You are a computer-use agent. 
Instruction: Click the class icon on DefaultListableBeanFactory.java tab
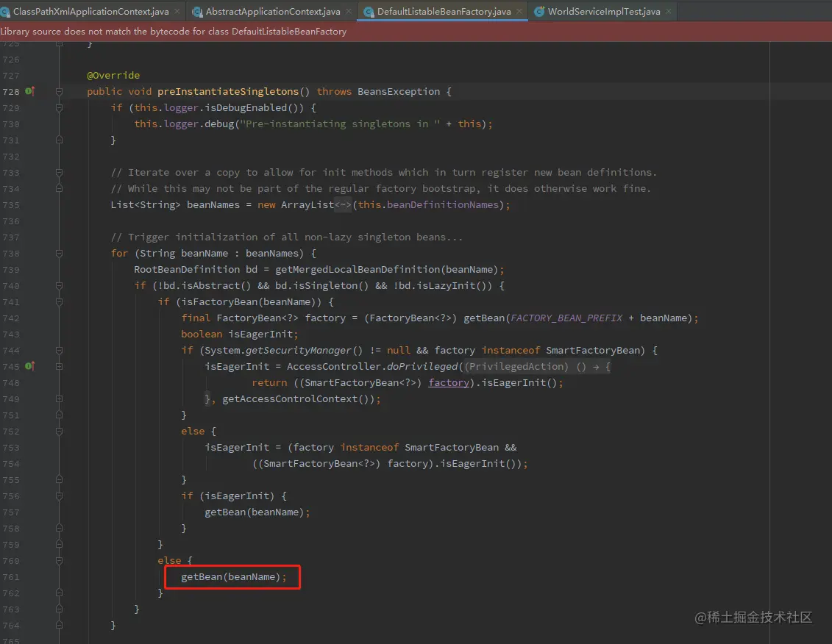coord(369,12)
